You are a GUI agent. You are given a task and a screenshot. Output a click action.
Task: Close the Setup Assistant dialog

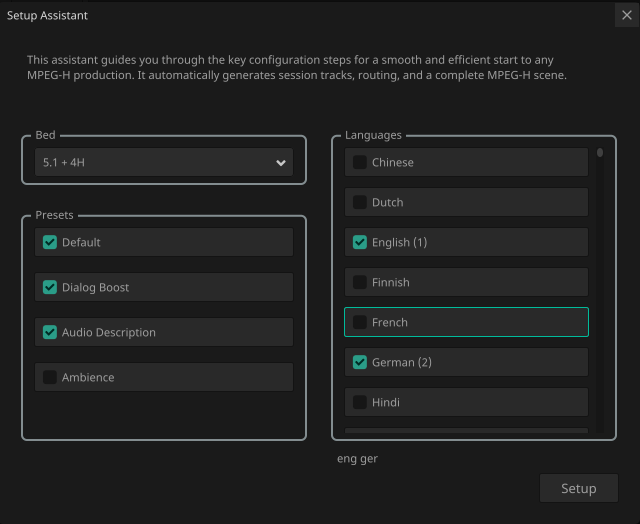tap(627, 16)
